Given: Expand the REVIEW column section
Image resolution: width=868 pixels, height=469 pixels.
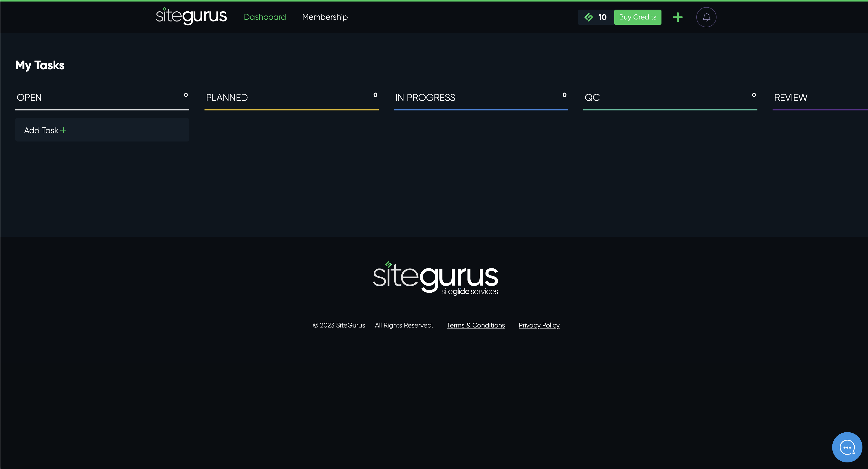Looking at the screenshot, I should tap(791, 97).
